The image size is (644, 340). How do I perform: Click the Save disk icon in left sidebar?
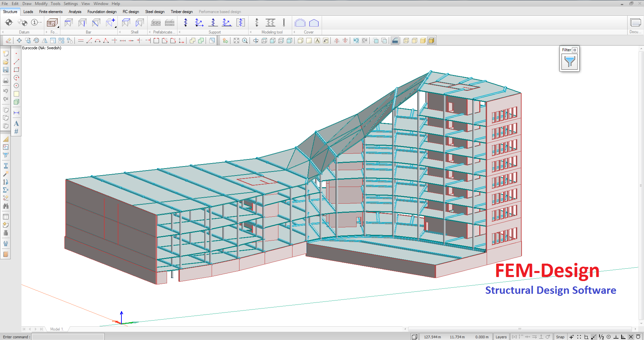pyautogui.click(x=6, y=70)
